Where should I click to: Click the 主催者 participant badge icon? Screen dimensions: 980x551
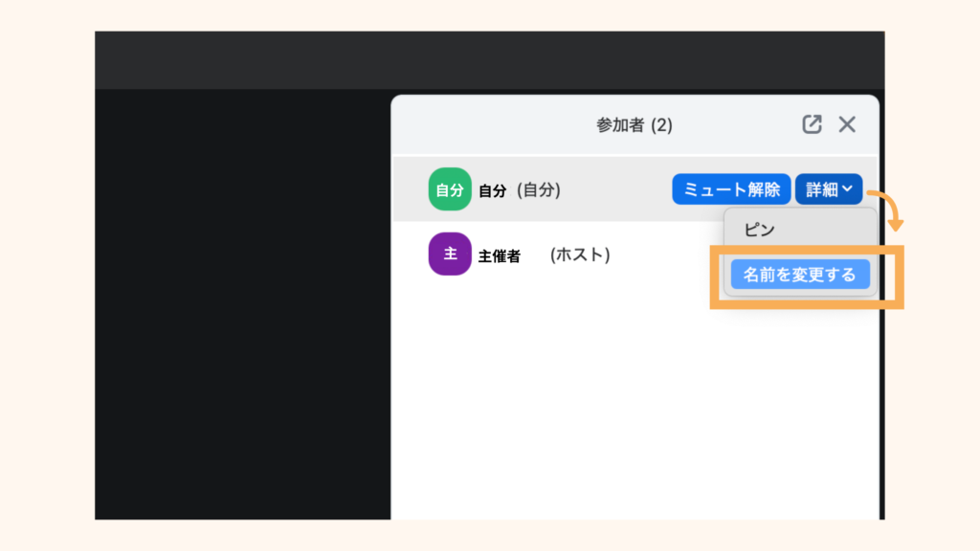point(449,254)
